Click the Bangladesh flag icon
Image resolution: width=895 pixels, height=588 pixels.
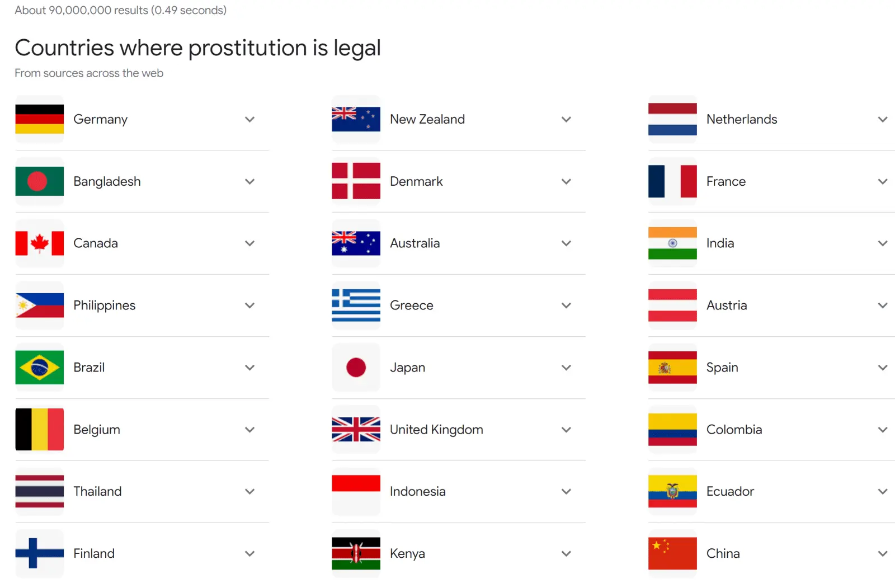40,181
